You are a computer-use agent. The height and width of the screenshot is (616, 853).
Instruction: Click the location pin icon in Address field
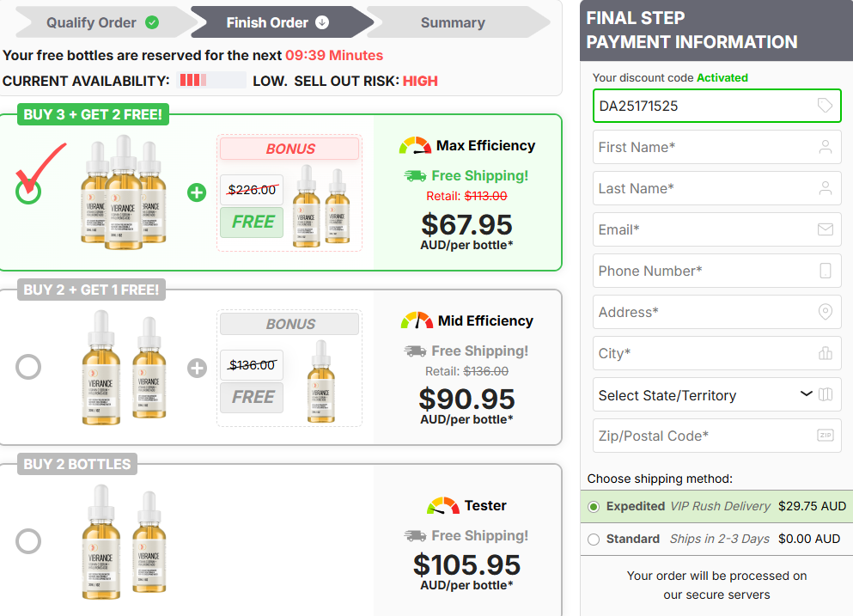(826, 312)
